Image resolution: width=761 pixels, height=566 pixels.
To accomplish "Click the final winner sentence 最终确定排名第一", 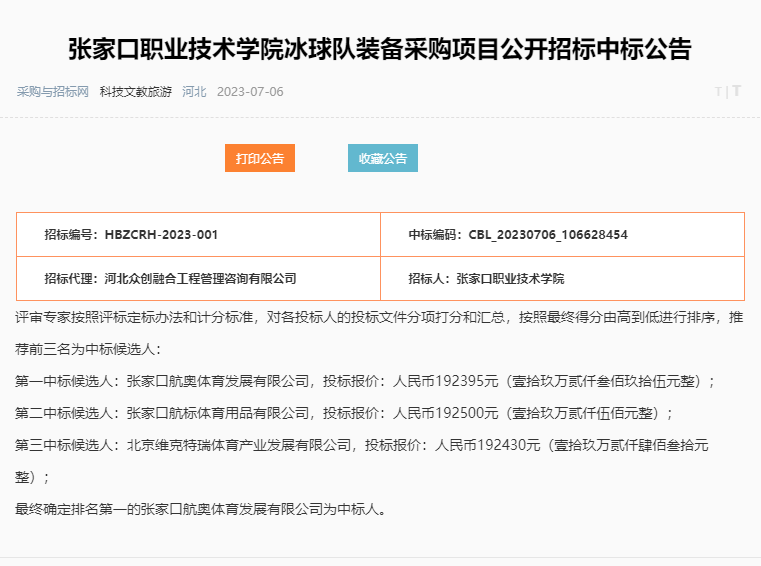I will coord(200,508).
